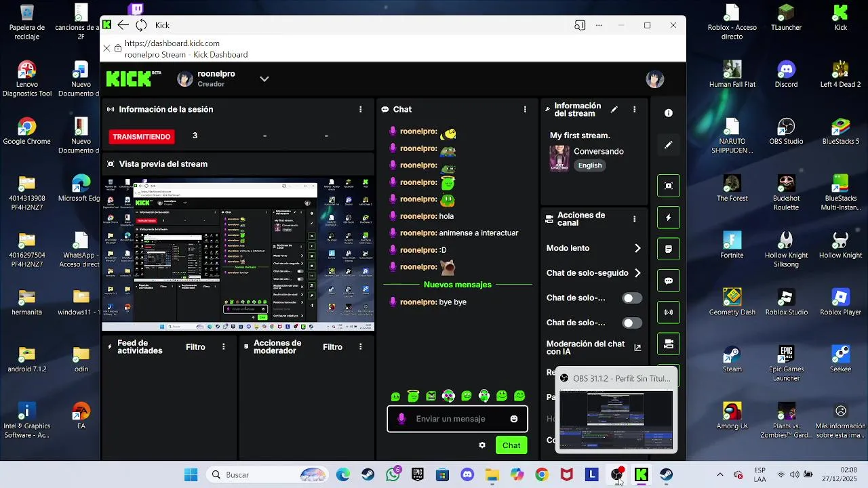Insert the halo angel emote
Screen dimensions: 868x488
pos(414,396)
